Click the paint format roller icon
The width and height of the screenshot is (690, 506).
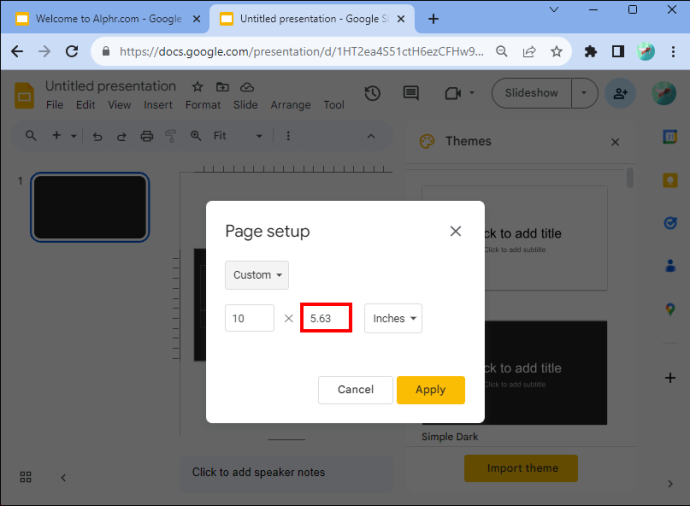pos(170,136)
